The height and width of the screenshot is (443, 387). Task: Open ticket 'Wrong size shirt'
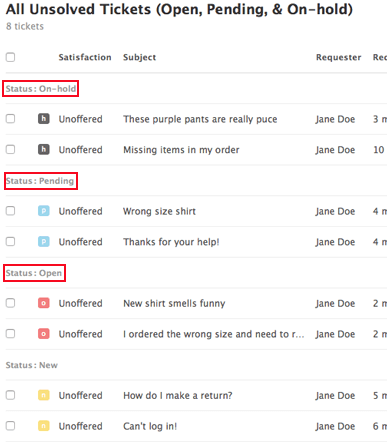tap(159, 211)
